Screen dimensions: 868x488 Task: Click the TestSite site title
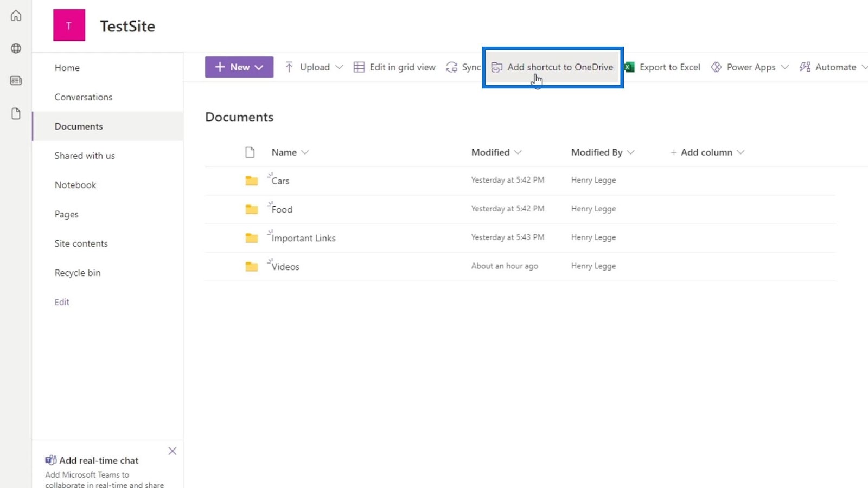[127, 26]
